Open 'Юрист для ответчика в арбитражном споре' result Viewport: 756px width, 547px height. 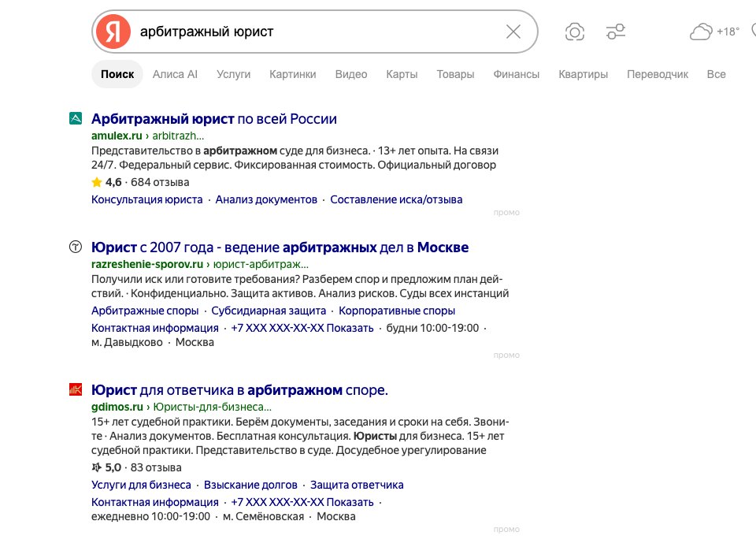[x=239, y=389]
